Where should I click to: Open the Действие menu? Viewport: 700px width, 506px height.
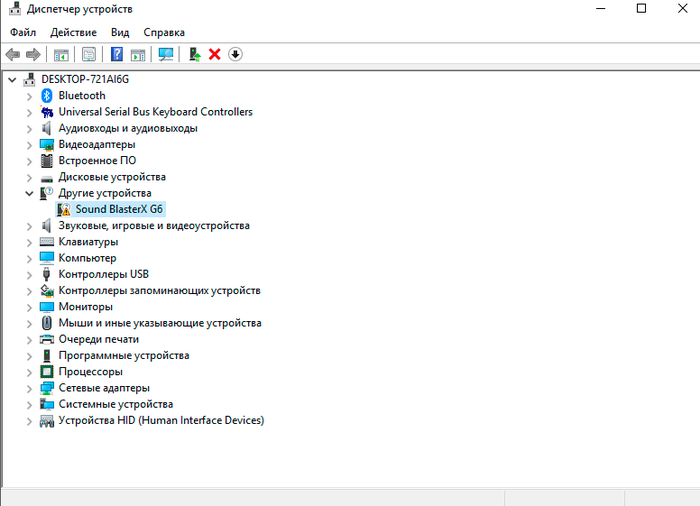tap(73, 32)
